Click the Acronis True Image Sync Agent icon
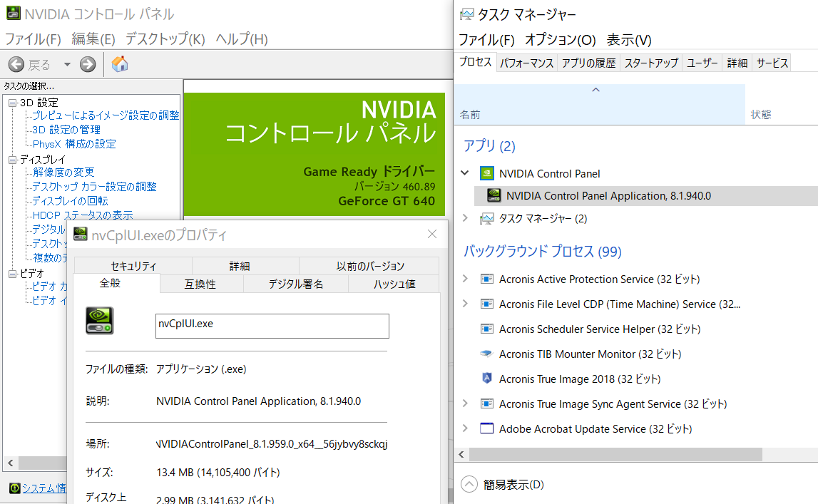Viewport: 818px width, 504px height. coord(486,403)
